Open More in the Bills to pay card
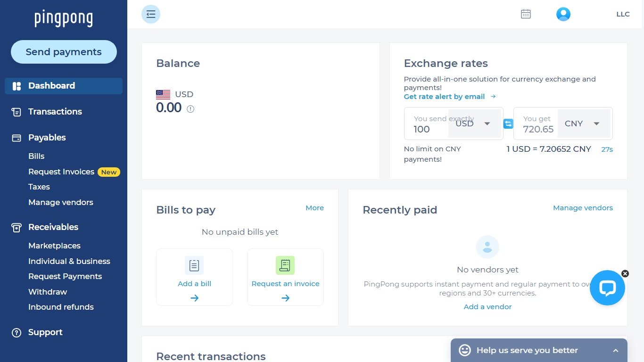The height and width of the screenshot is (362, 644). [314, 208]
